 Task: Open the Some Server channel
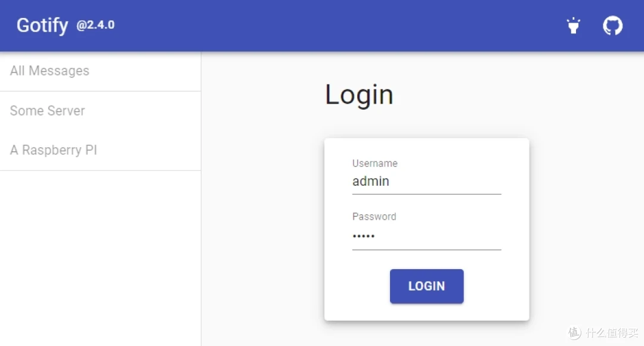click(48, 111)
